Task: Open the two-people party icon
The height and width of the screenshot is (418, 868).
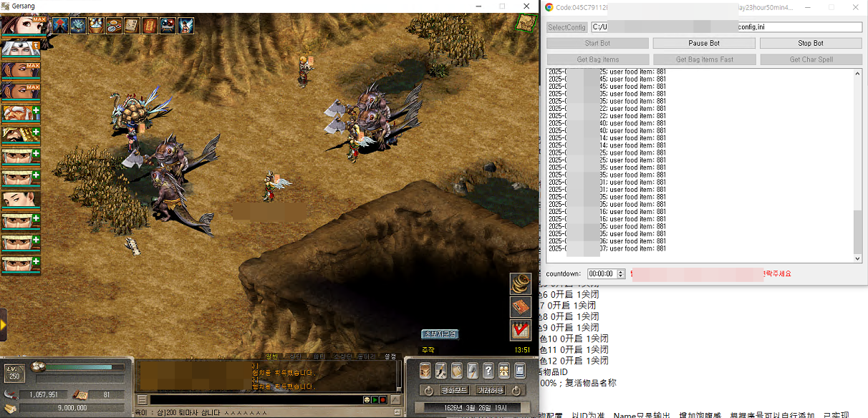Action: pos(504,371)
